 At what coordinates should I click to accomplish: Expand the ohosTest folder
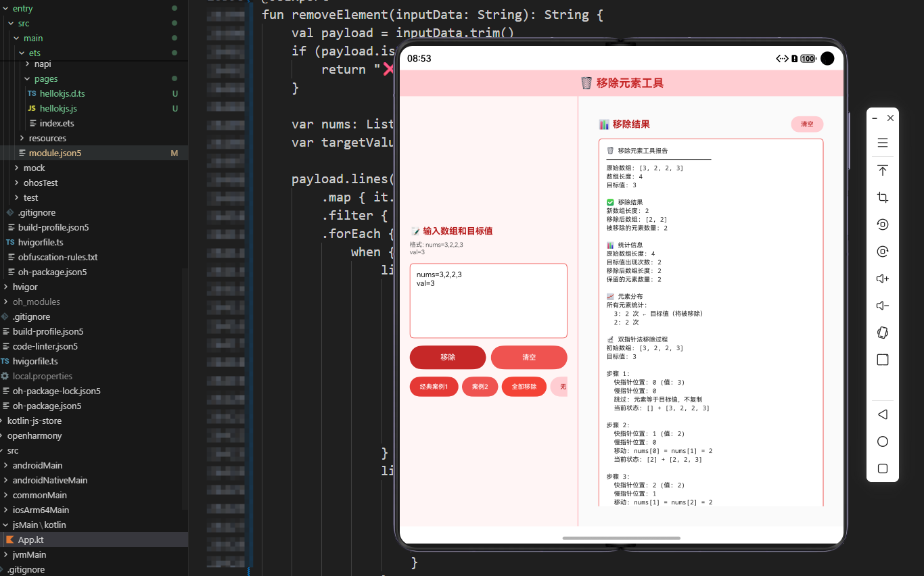point(16,183)
